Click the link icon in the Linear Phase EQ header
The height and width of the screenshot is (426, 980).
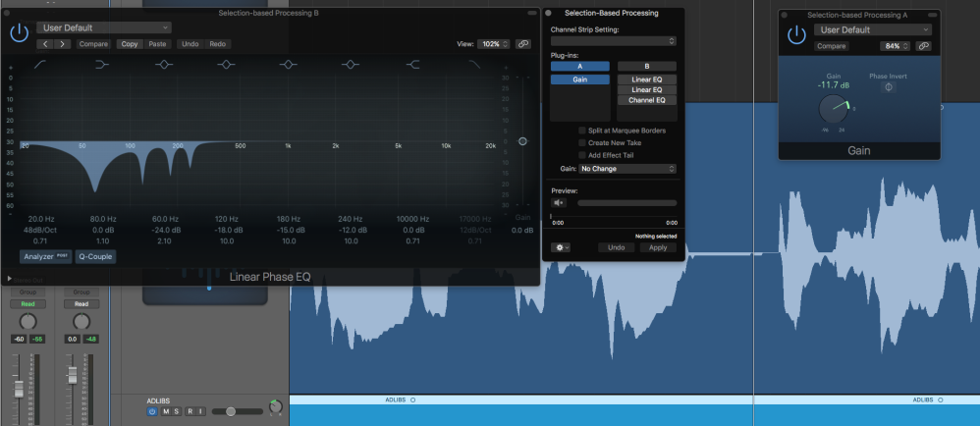point(523,44)
